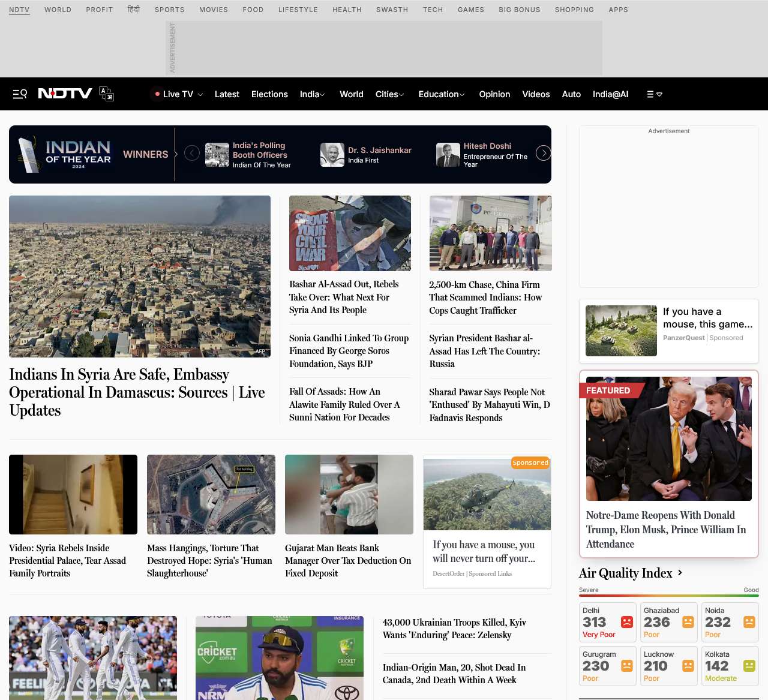Image resolution: width=768 pixels, height=700 pixels.
Task: Open the GAMES link in top bar
Action: [471, 10]
